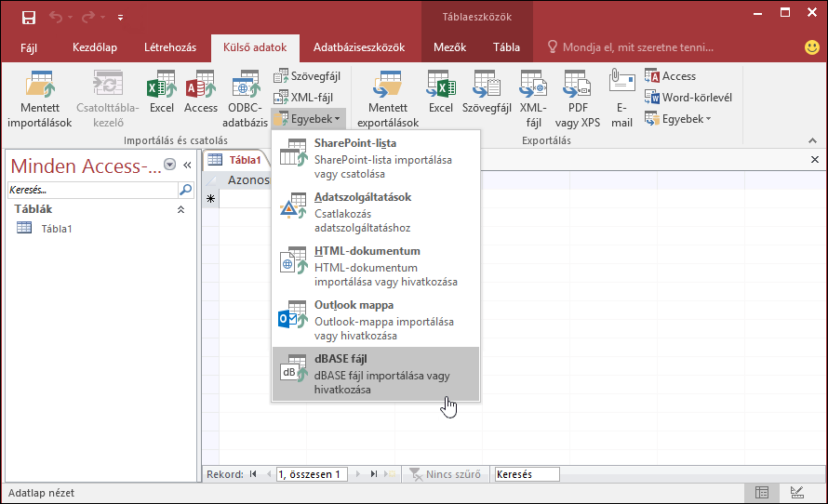Choose Outlook mappa menu item

[x=376, y=320]
